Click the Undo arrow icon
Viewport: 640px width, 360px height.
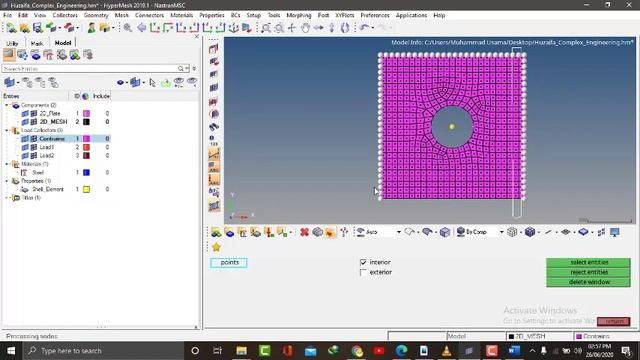coord(364,28)
